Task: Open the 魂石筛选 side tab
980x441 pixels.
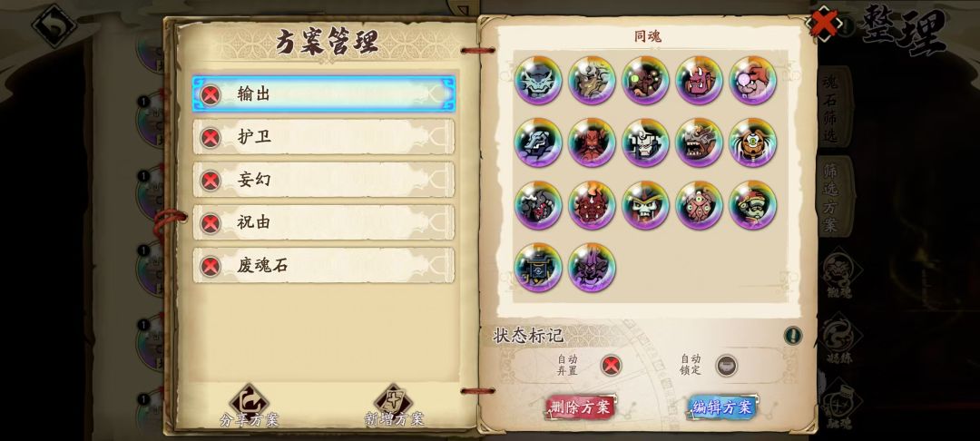Action: click(833, 106)
